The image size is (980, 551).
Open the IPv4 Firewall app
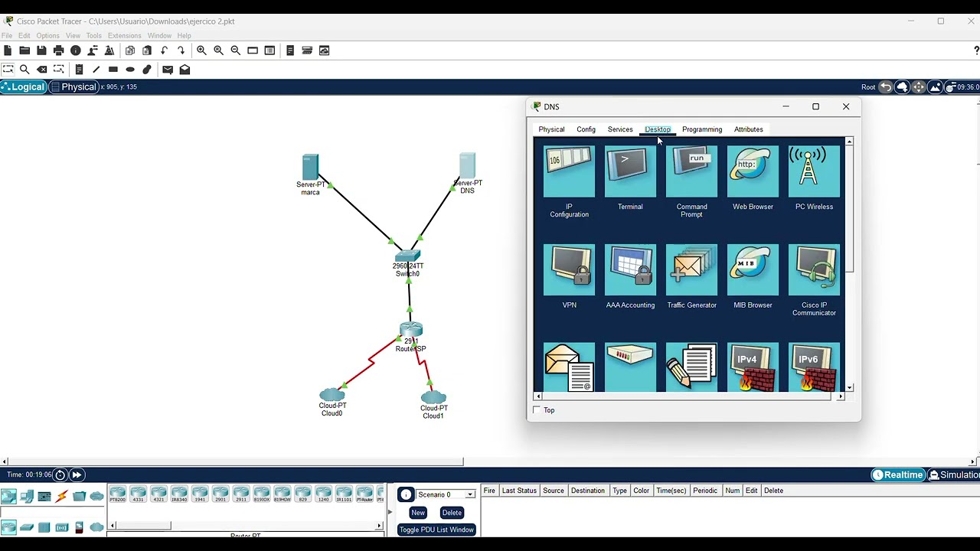pos(753,367)
